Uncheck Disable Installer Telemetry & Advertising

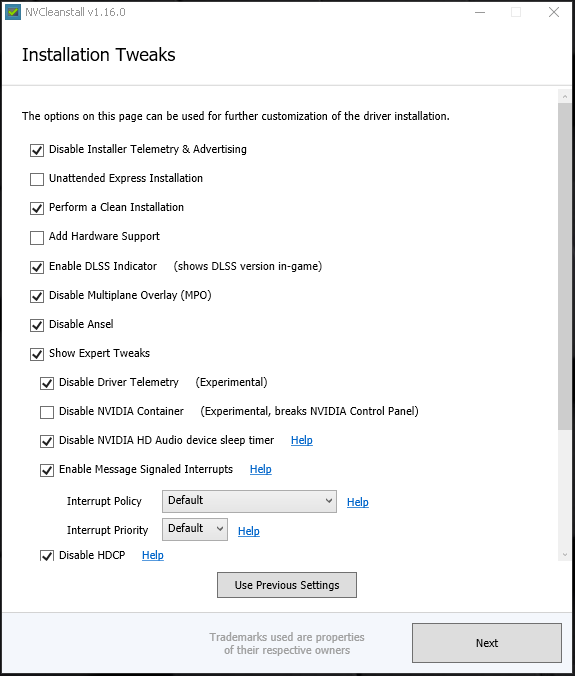pyautogui.click(x=37, y=150)
